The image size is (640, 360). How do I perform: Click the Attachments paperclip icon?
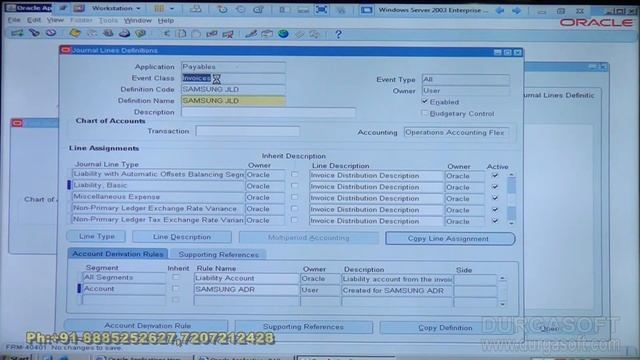click(299, 34)
